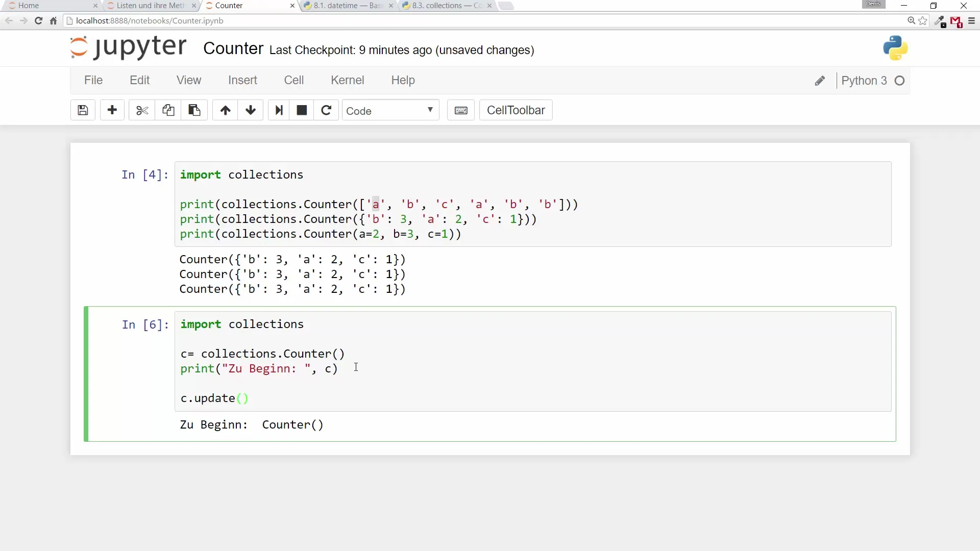The width and height of the screenshot is (980, 551).
Task: Restart the kernel with the circular arrow icon
Action: [326, 110]
